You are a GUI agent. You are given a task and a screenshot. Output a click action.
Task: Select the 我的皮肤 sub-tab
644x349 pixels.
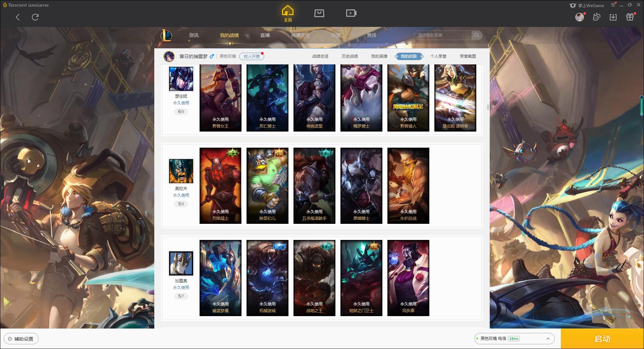(x=409, y=56)
